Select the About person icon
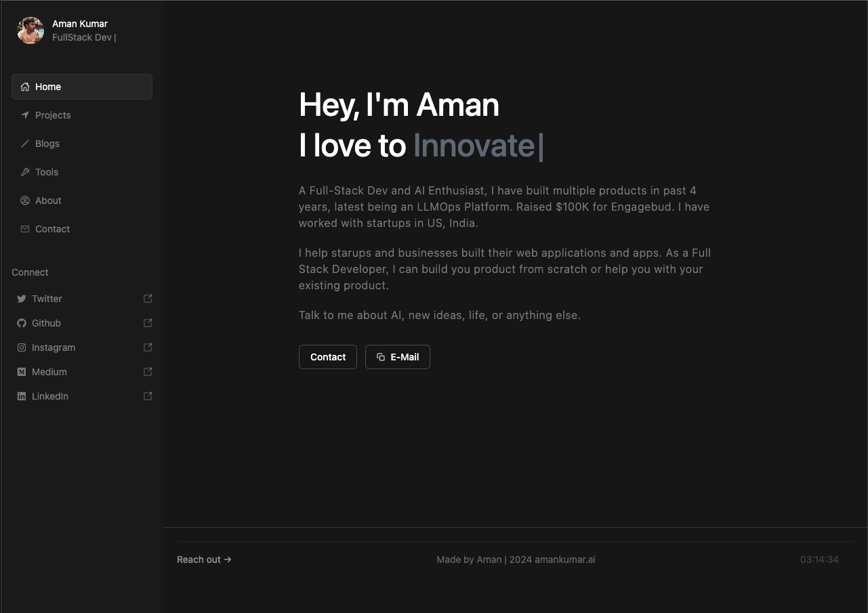 pyautogui.click(x=24, y=200)
